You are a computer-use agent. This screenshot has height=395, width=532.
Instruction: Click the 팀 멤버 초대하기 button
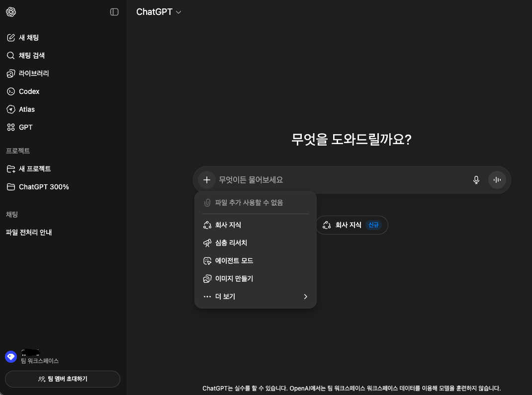pos(63,379)
